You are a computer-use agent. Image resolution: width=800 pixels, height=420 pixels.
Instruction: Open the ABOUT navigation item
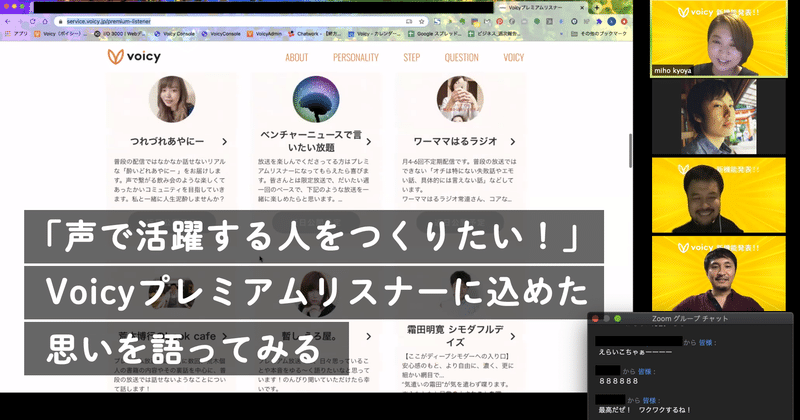(296, 57)
